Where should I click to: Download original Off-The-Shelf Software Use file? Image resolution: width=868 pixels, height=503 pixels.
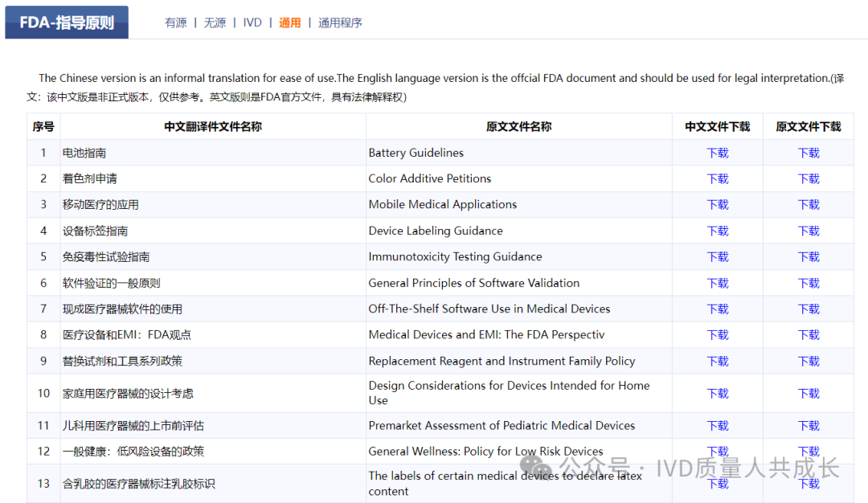click(809, 309)
